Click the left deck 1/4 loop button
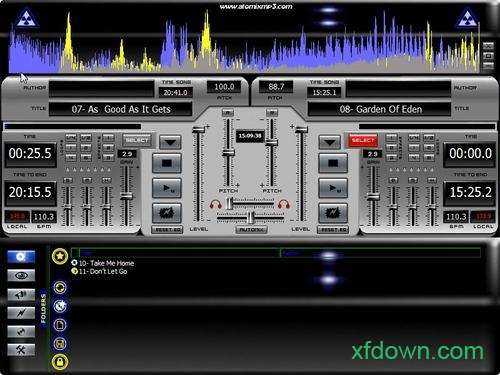 click(x=71, y=137)
